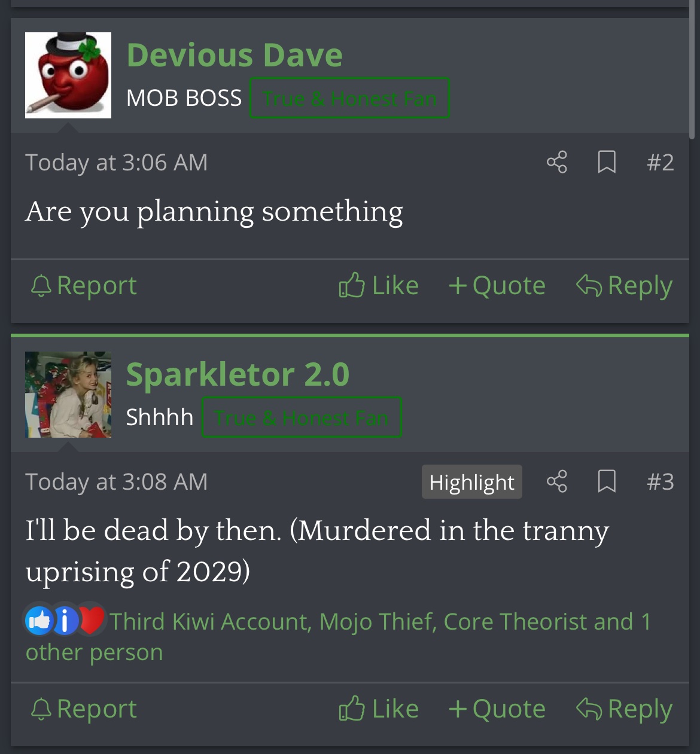Click the red heart reaction icon
The height and width of the screenshot is (754, 700).
click(92, 621)
